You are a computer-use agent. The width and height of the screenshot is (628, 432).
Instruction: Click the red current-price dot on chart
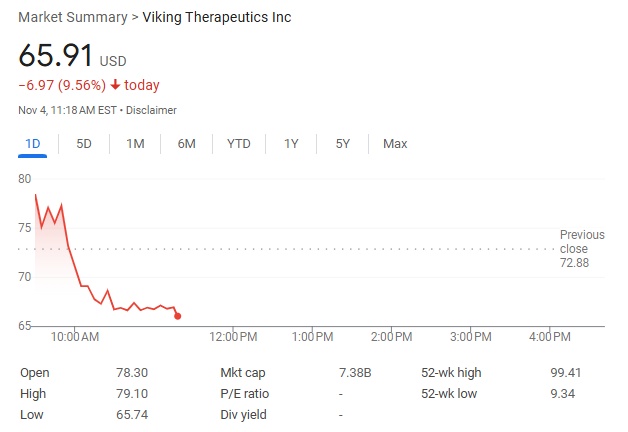(x=178, y=316)
